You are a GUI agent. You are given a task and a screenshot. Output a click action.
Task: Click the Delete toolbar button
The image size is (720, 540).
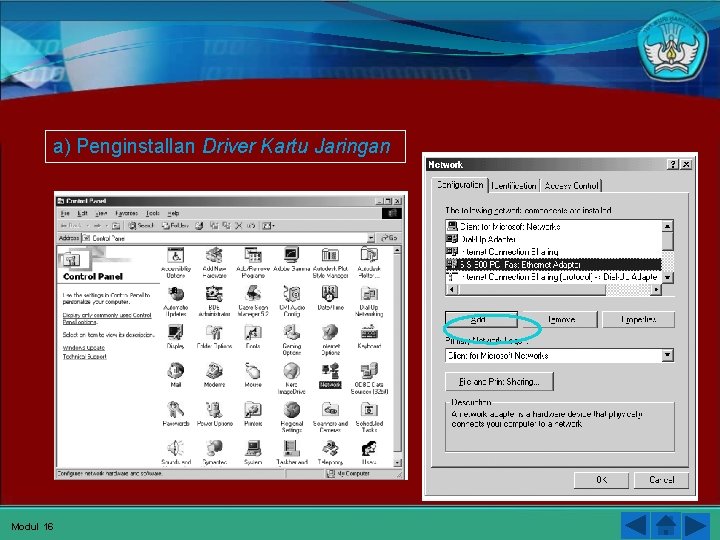[238, 225]
